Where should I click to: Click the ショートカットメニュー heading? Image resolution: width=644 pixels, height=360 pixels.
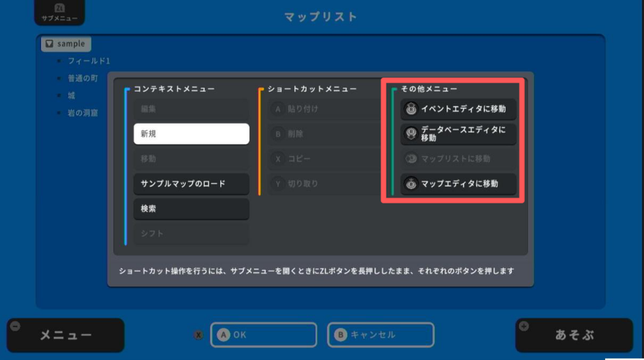(x=312, y=89)
